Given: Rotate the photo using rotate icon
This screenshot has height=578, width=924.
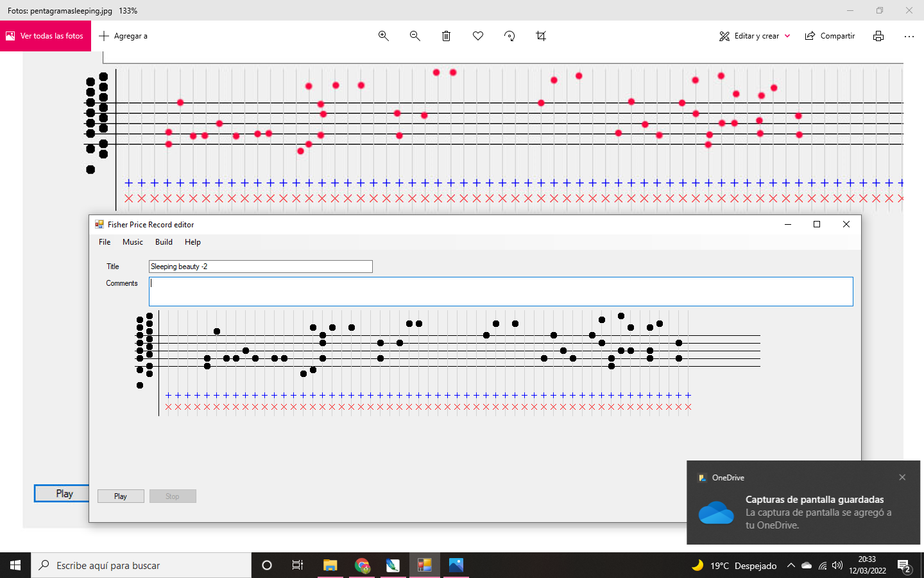Looking at the screenshot, I should coord(509,36).
